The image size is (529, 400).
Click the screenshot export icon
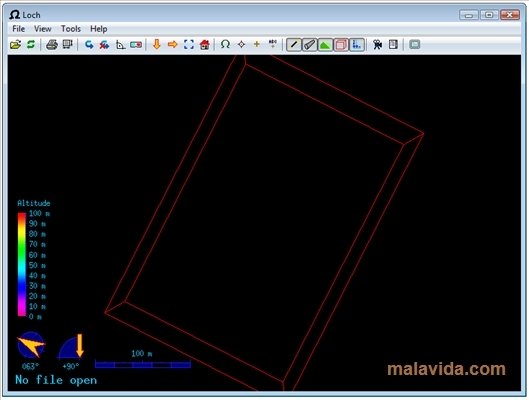(68, 44)
